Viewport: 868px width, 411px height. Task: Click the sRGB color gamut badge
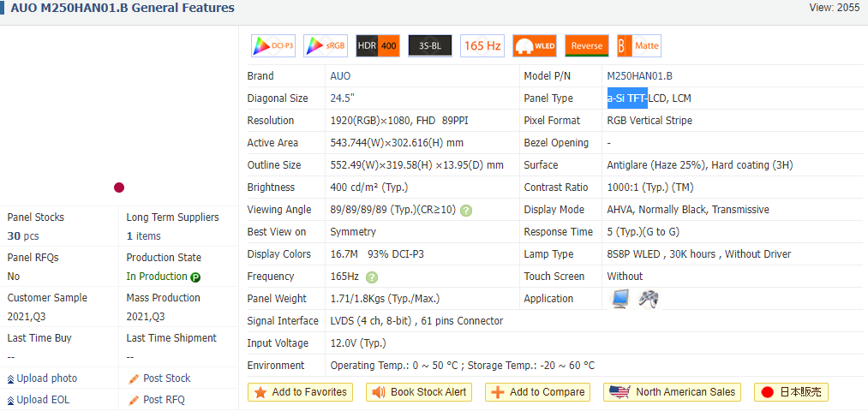click(326, 46)
